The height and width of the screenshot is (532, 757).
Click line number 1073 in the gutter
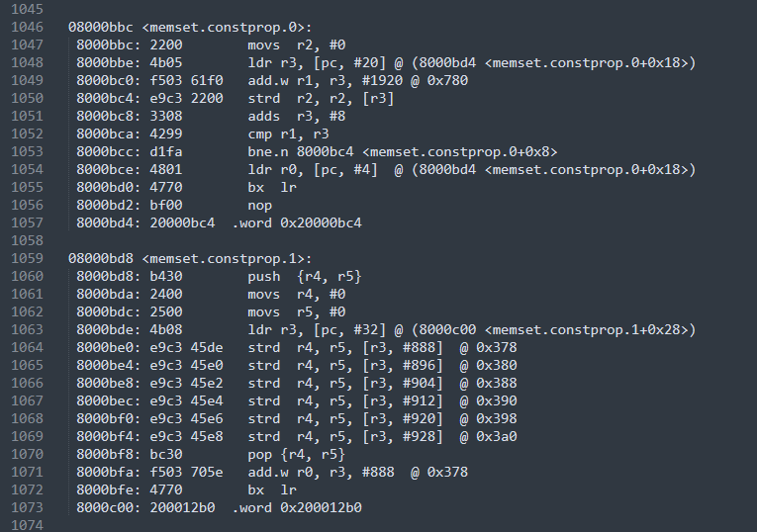pyautogui.click(x=27, y=507)
